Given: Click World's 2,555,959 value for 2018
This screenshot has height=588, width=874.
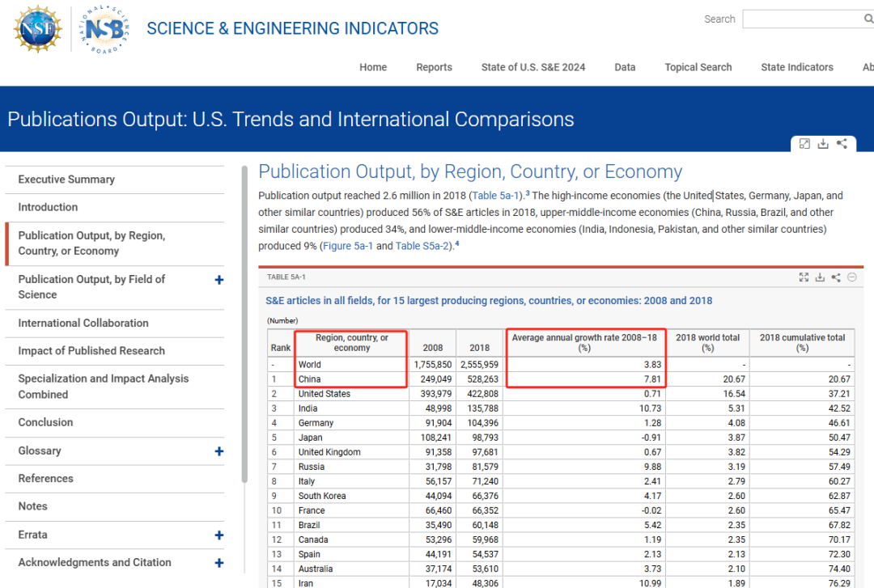Looking at the screenshot, I should pos(479,365).
